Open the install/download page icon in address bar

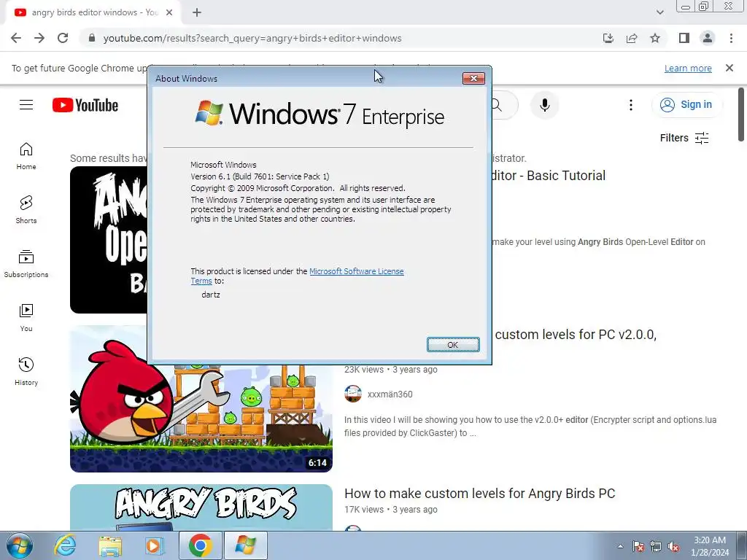(x=608, y=38)
